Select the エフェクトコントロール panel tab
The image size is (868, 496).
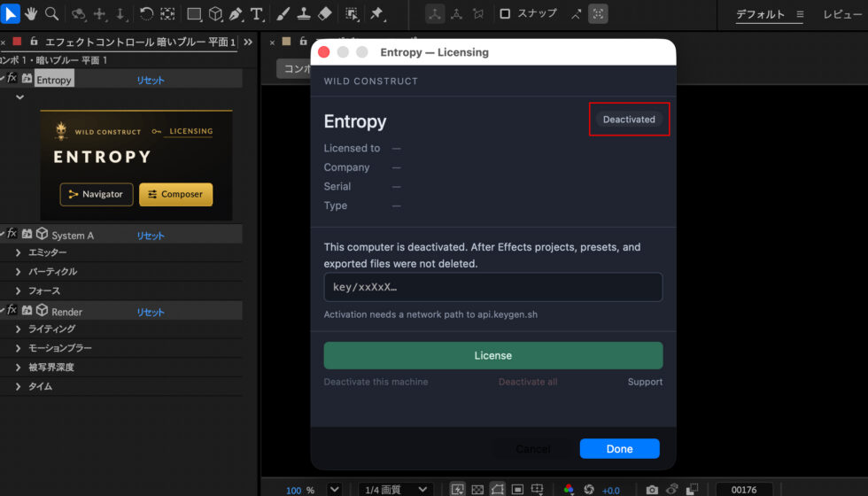coord(141,42)
